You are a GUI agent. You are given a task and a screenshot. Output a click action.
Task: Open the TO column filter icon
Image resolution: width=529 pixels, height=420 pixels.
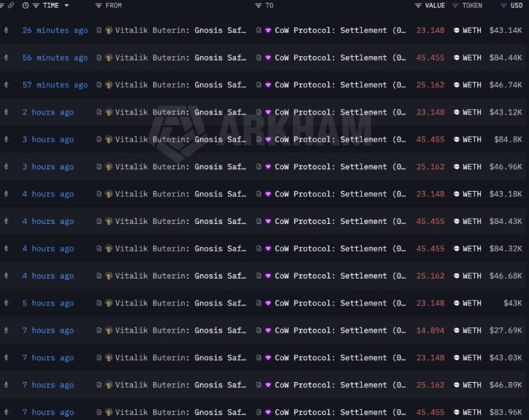(x=258, y=5)
